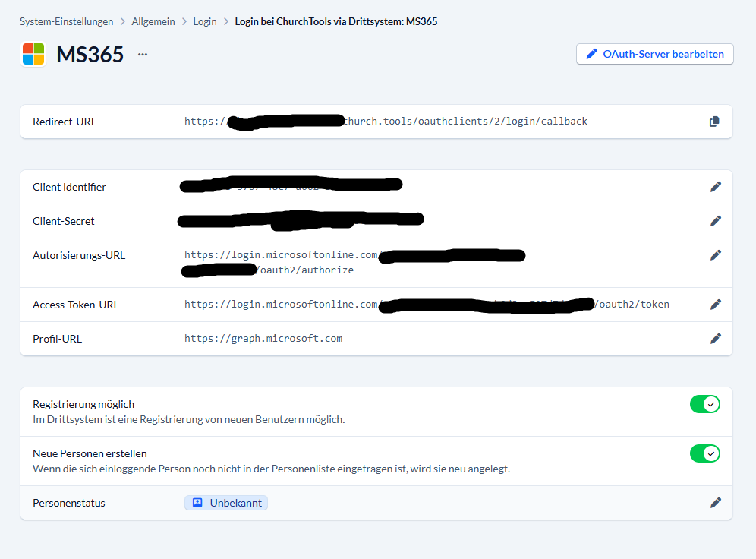This screenshot has height=559, width=756.
Task: Turn off Neue Personen erstellen switch
Action: click(x=704, y=453)
